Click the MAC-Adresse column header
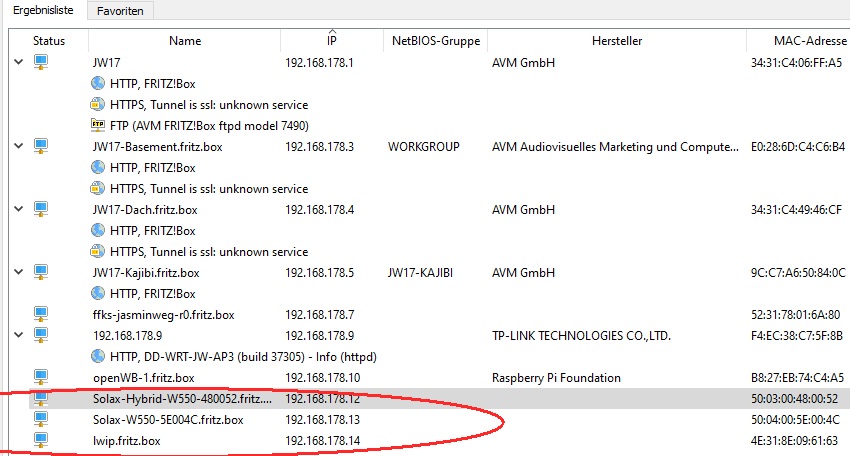The image size is (850, 456). point(796,41)
